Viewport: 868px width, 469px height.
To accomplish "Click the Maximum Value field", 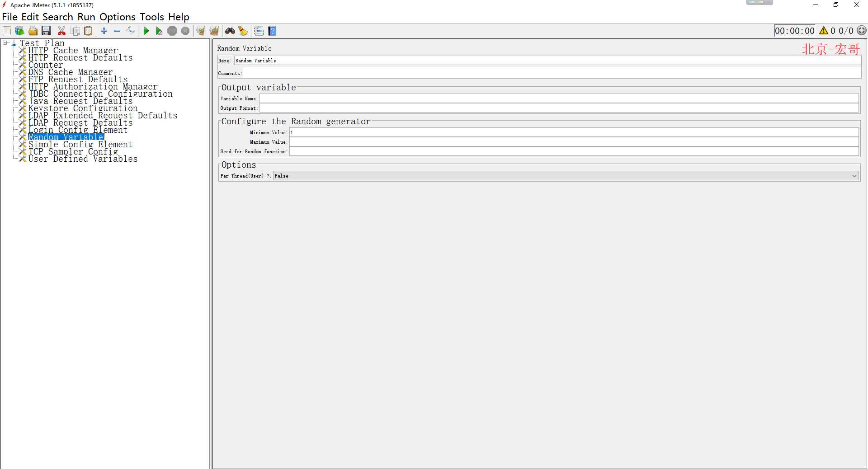I will 574,142.
